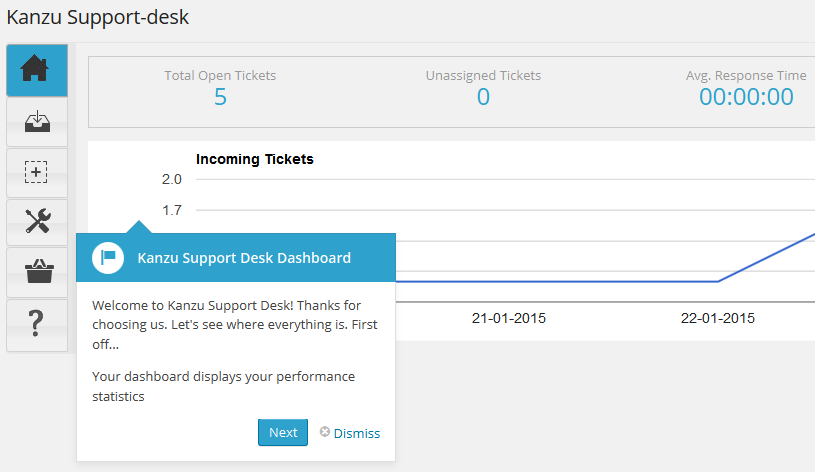Open the Dashboard home icon tab
Viewport: 815px width, 472px height.
click(37, 70)
